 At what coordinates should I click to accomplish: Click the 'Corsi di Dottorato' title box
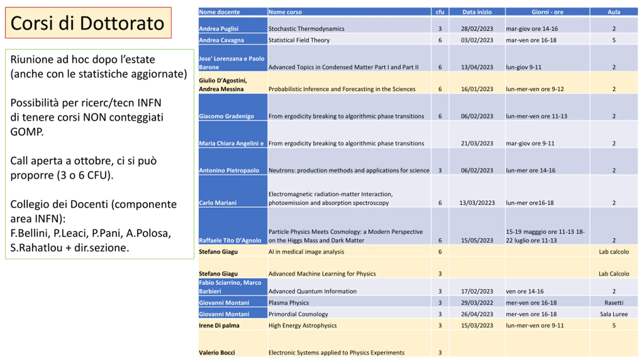88,23
